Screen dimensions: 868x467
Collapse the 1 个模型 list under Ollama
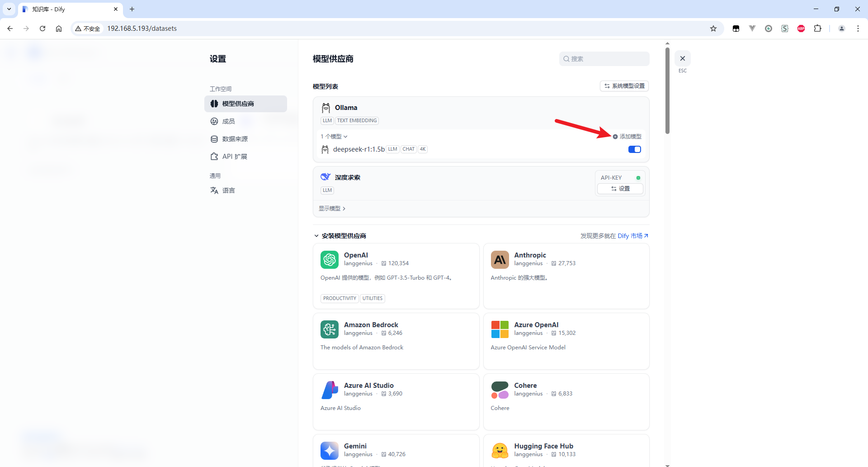click(x=334, y=136)
